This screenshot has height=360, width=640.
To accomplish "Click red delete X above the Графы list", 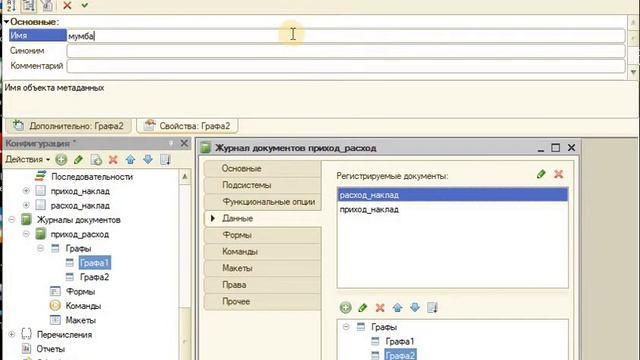I will tap(380, 307).
